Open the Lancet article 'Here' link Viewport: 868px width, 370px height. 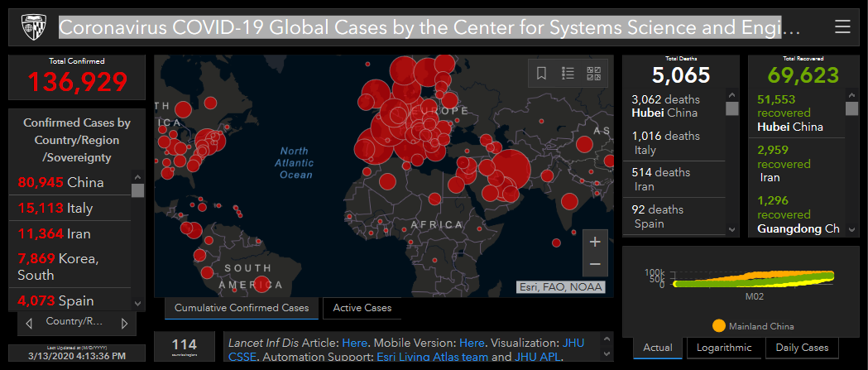(353, 343)
